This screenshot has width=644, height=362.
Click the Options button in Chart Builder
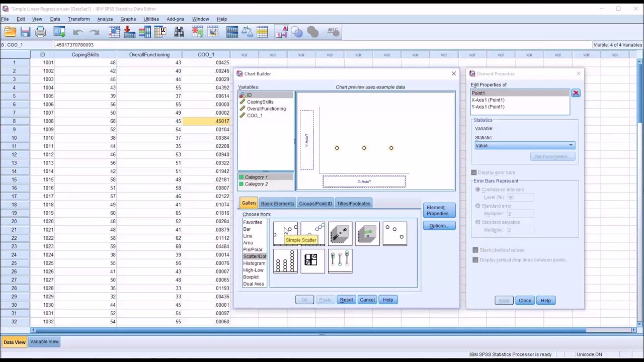(439, 226)
